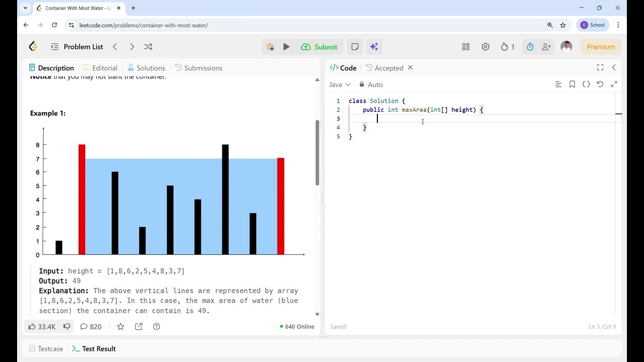Screen dimensions: 644x362
Task: Click the description panel vertical scrollbar
Action: coord(317,153)
